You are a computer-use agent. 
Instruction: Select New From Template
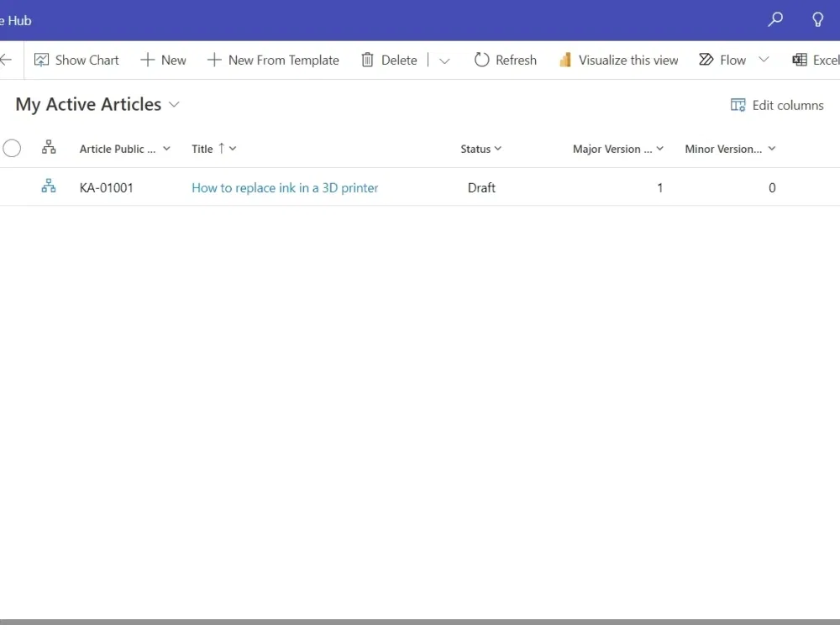point(273,60)
